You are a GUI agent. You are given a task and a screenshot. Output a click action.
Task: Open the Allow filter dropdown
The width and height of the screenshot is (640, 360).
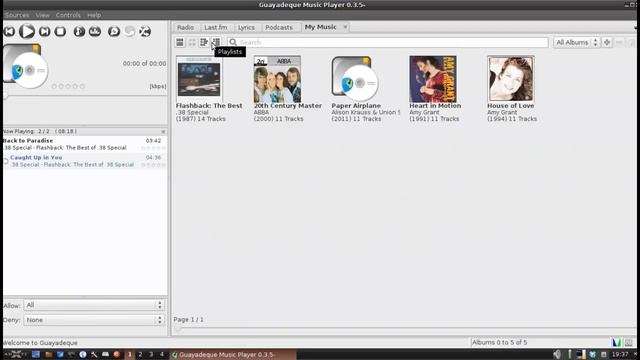coord(94,305)
